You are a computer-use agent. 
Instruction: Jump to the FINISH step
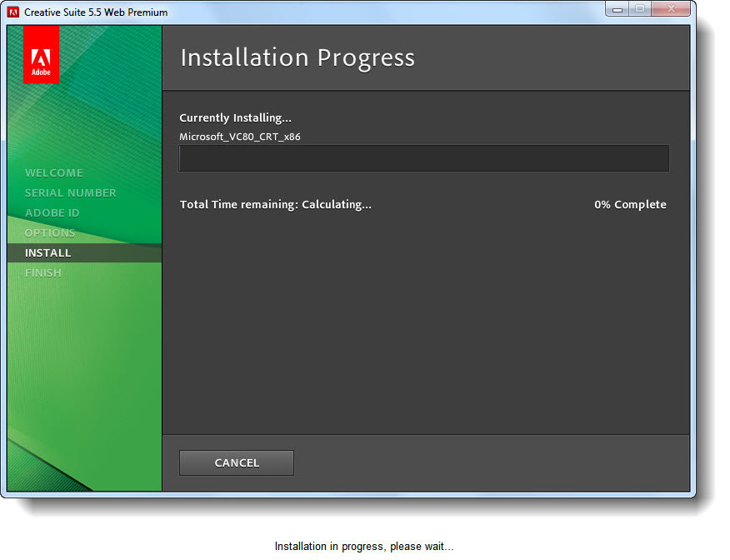tap(43, 273)
